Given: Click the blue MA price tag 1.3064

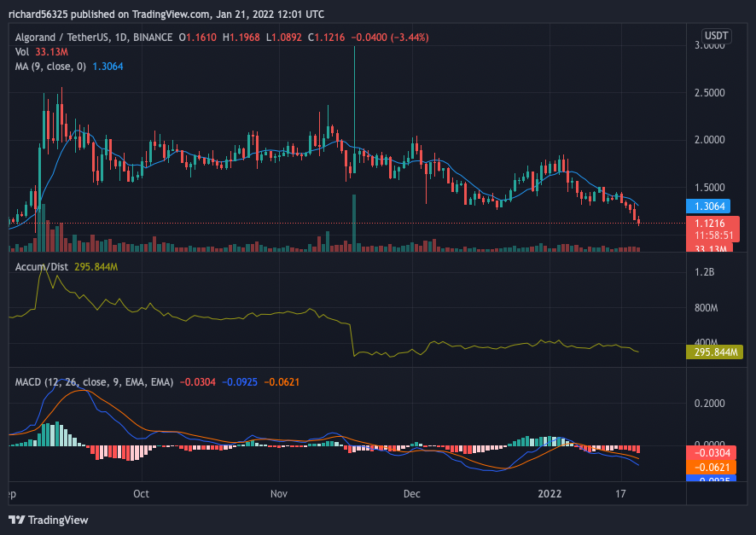Looking at the screenshot, I should (x=709, y=206).
